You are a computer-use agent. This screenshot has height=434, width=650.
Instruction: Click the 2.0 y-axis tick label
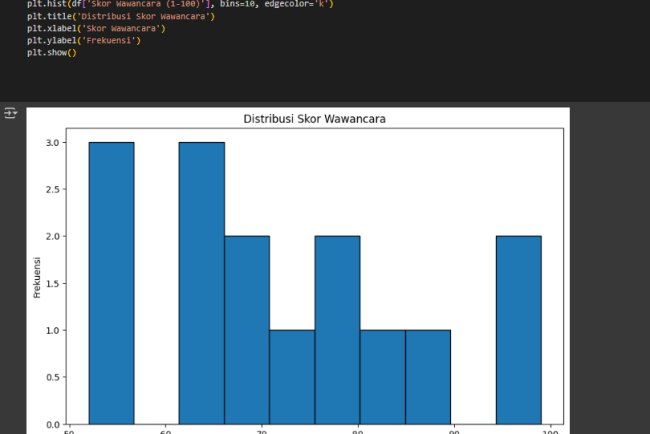52,236
